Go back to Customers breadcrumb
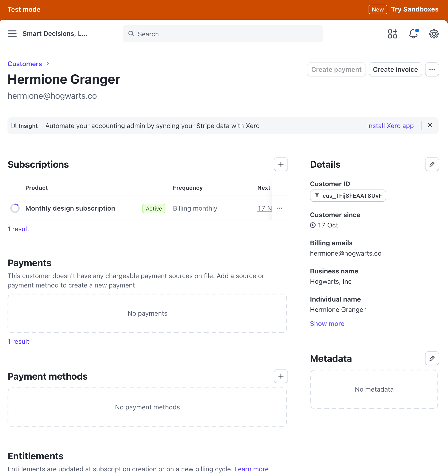Screen dimensions: 448x476 25,64
